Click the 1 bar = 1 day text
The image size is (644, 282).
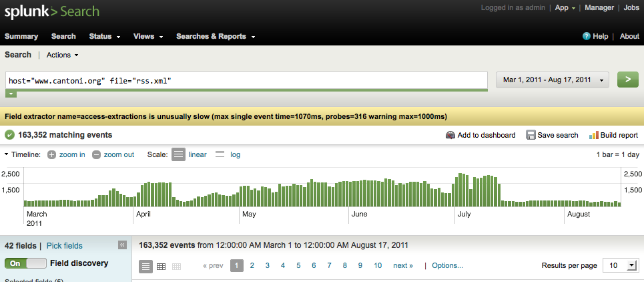click(x=618, y=155)
